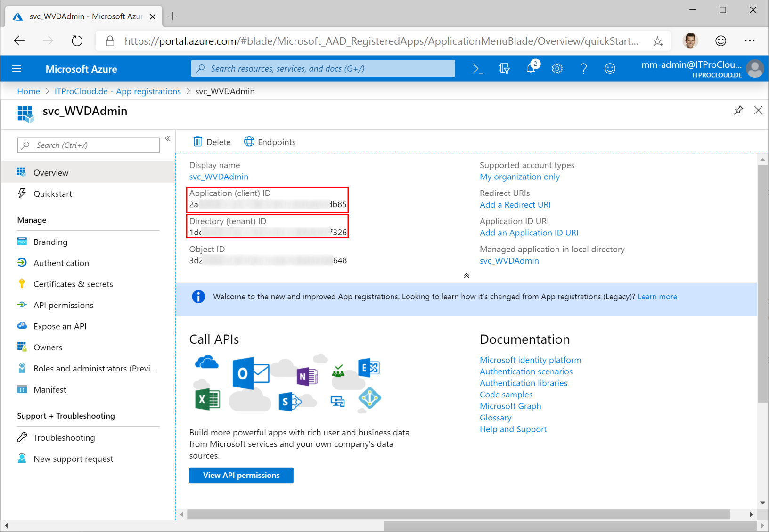Focus the global Search resources box
This screenshot has width=769, height=532.
323,69
